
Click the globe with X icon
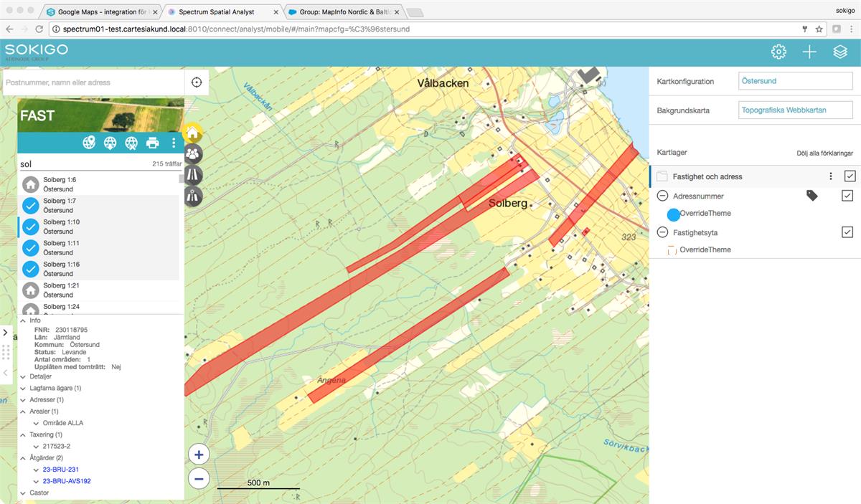(131, 143)
